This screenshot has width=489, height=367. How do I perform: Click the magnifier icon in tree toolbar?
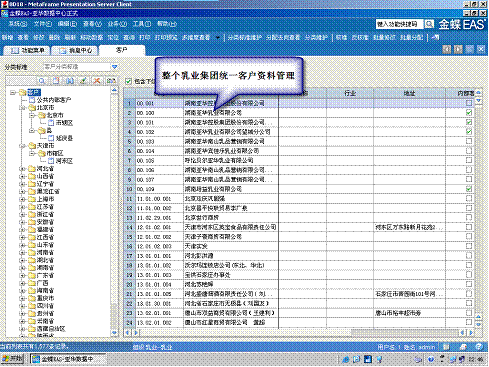[x=42, y=81]
